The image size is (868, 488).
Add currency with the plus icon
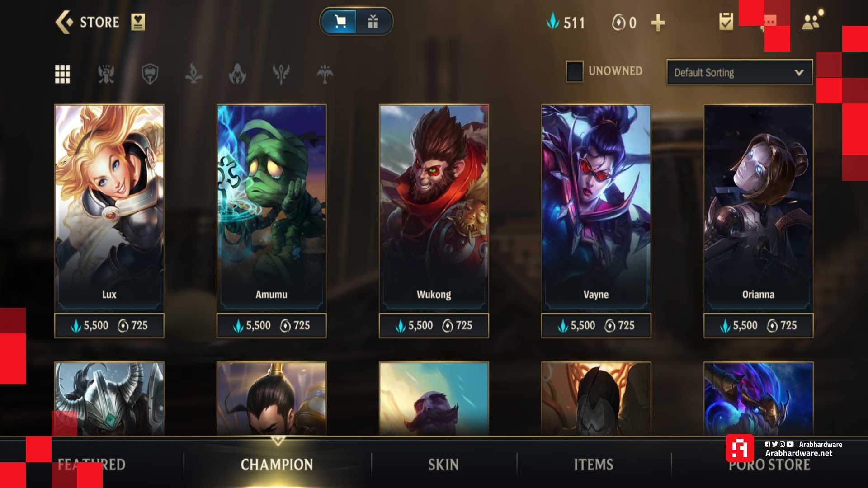coord(658,23)
